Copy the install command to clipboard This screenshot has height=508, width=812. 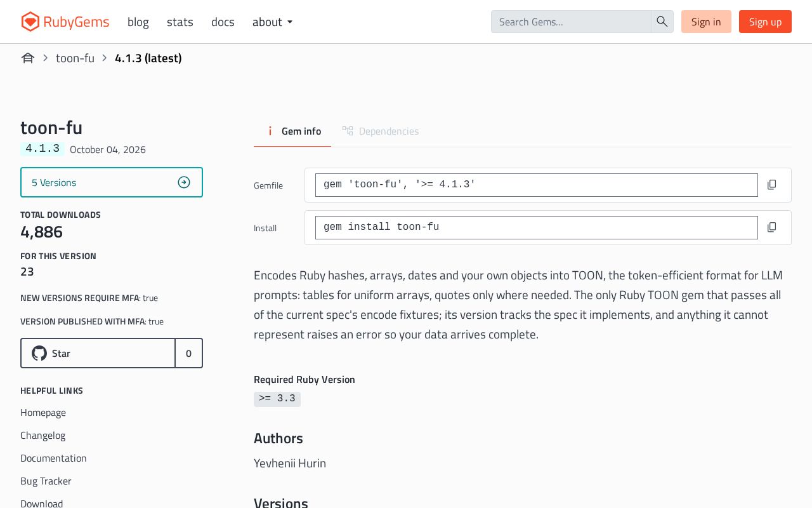tap(771, 227)
